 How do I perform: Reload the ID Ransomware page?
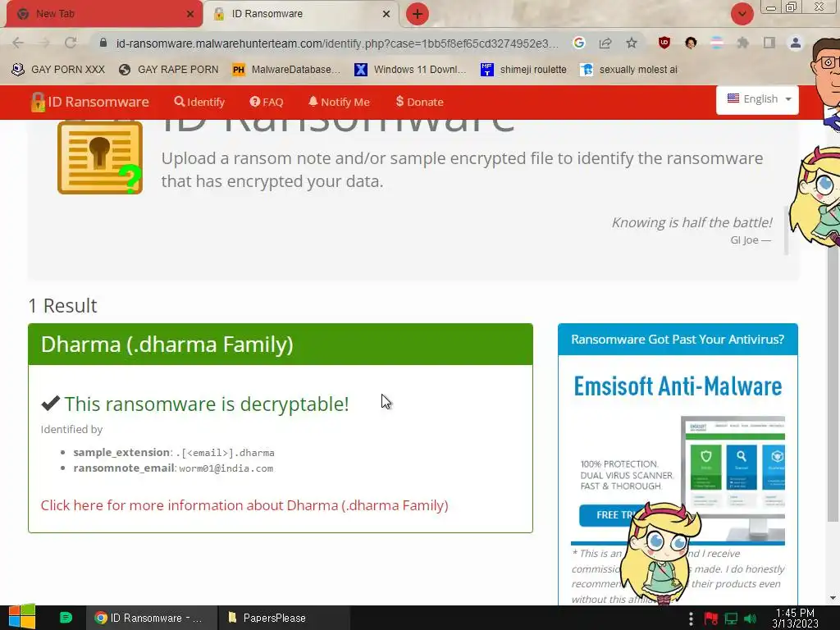coord(71,43)
